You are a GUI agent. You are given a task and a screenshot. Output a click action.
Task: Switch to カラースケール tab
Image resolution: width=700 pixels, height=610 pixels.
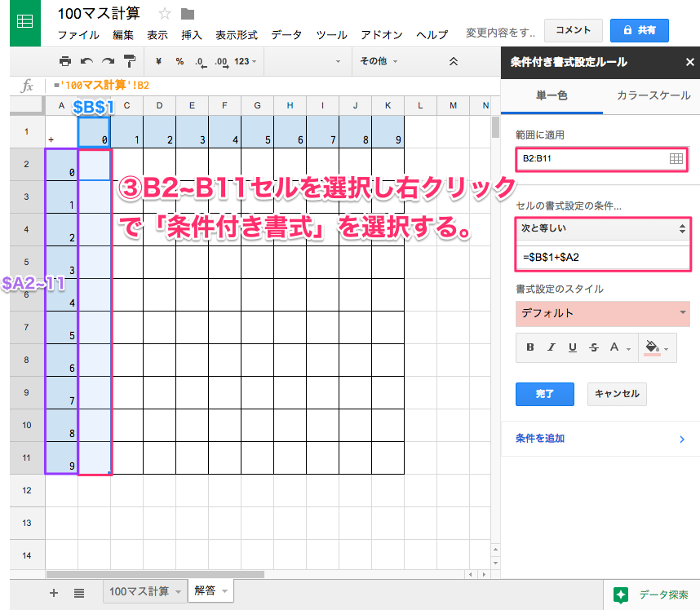(653, 95)
